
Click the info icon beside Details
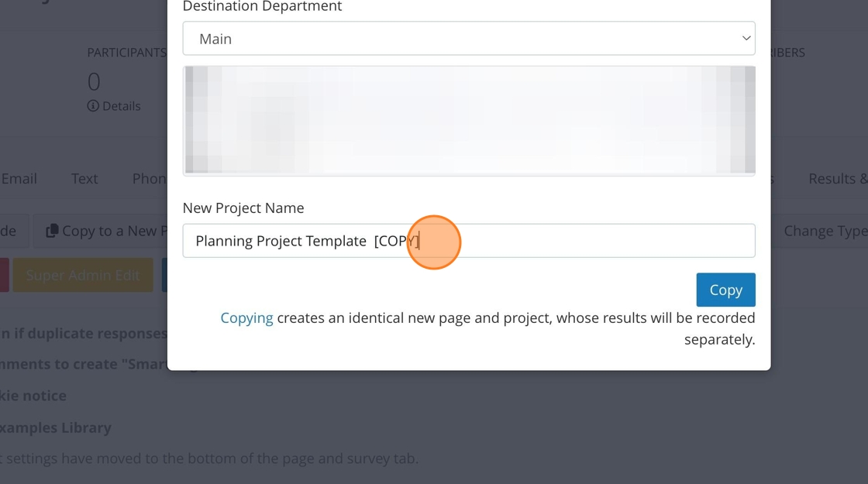pyautogui.click(x=93, y=106)
